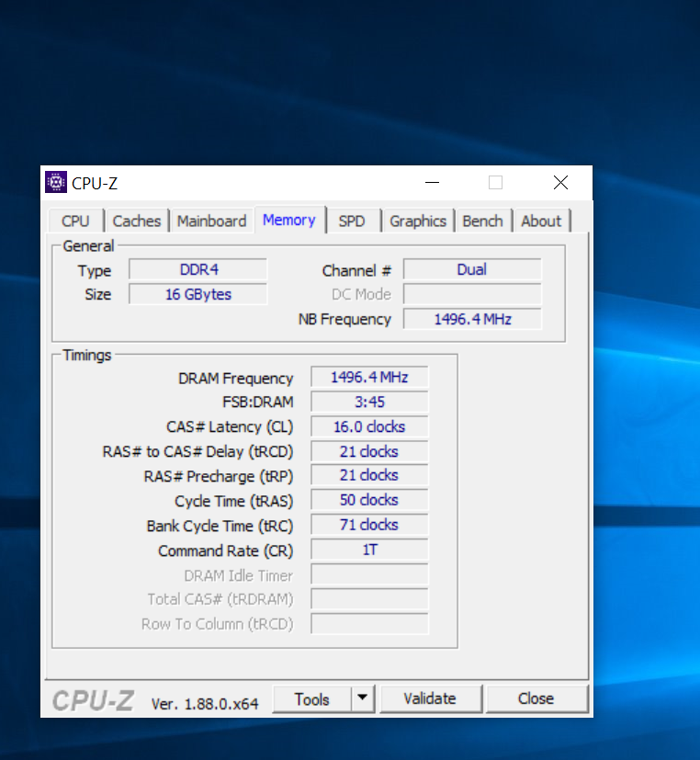Switch to the CPU tab
700x760 pixels.
[x=75, y=221]
